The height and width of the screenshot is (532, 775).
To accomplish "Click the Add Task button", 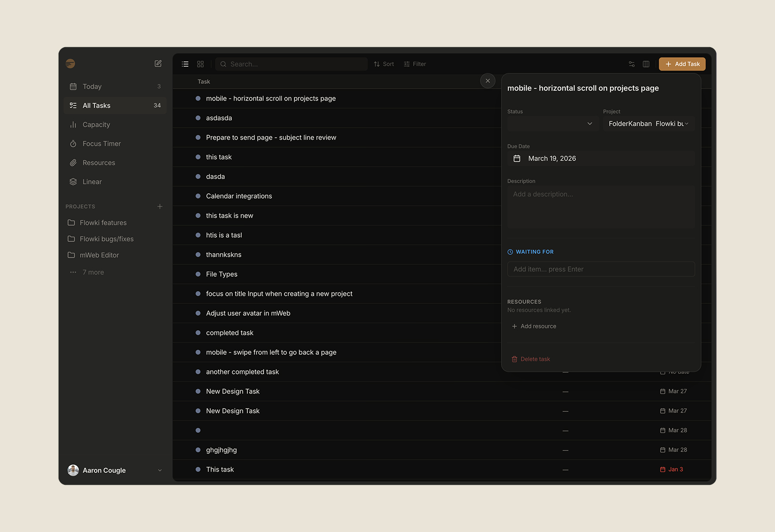I will tap(682, 64).
